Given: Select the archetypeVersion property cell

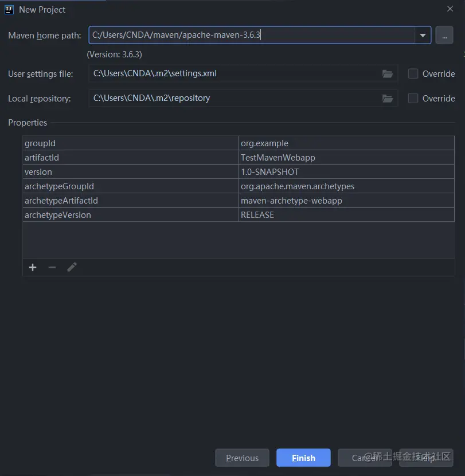Looking at the screenshot, I should (131, 215).
